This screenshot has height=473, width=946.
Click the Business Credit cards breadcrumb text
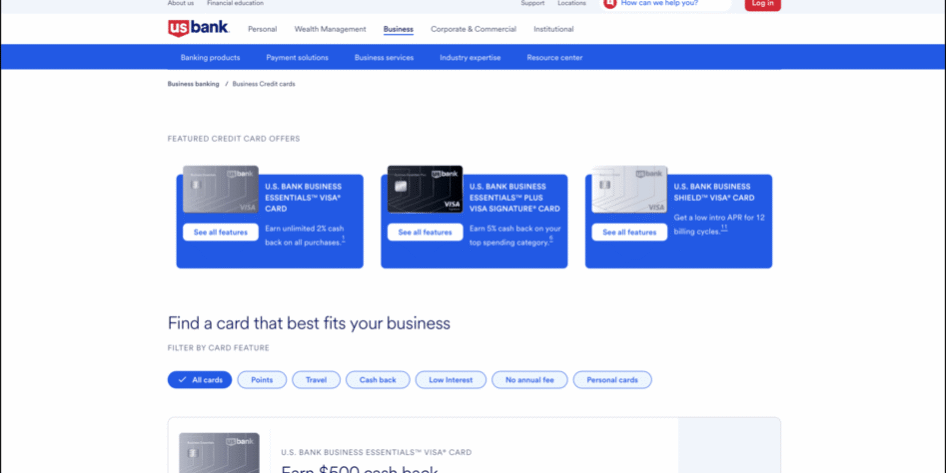(x=264, y=84)
